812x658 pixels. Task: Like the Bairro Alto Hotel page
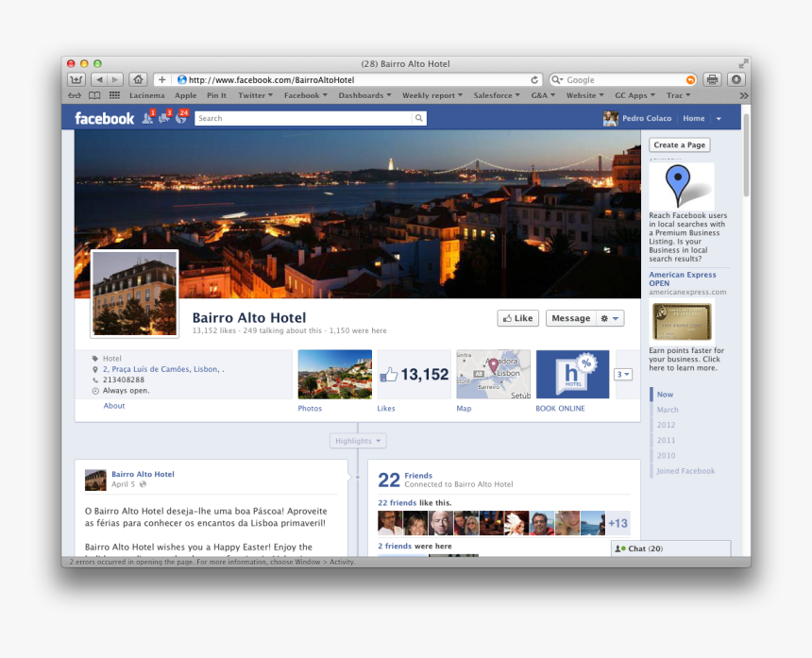(517, 318)
